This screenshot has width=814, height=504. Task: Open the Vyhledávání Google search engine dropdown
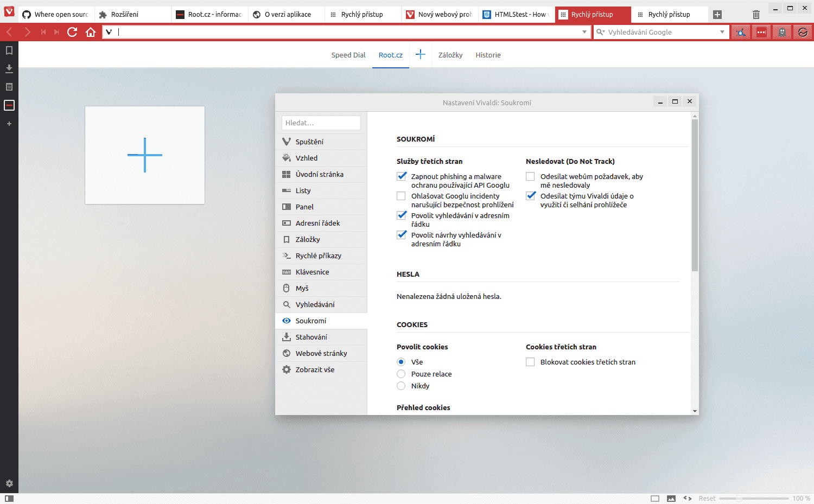(600, 31)
